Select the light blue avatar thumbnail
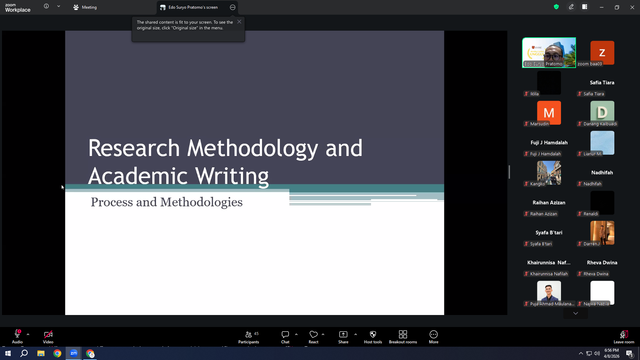The width and height of the screenshot is (640, 360). (x=602, y=143)
